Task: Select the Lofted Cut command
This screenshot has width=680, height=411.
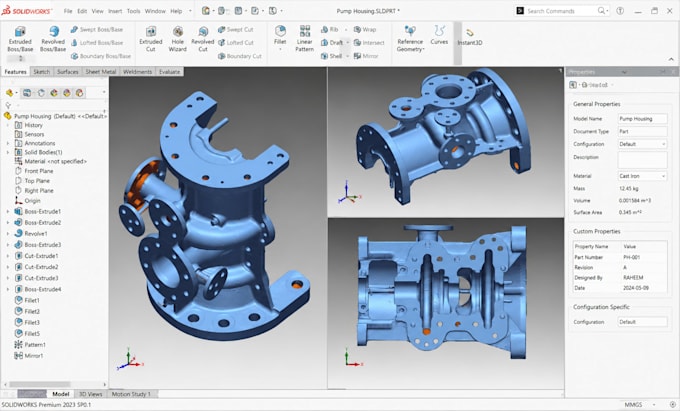Action: 235,42
